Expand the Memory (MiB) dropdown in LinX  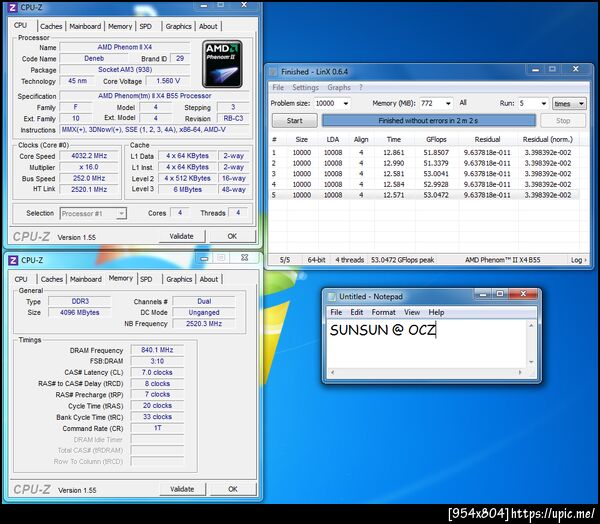pos(448,103)
